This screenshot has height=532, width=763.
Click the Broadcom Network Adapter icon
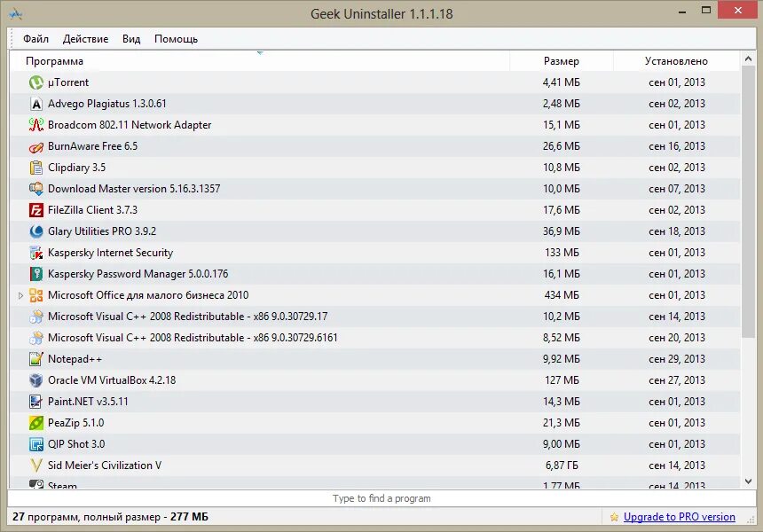[36, 125]
